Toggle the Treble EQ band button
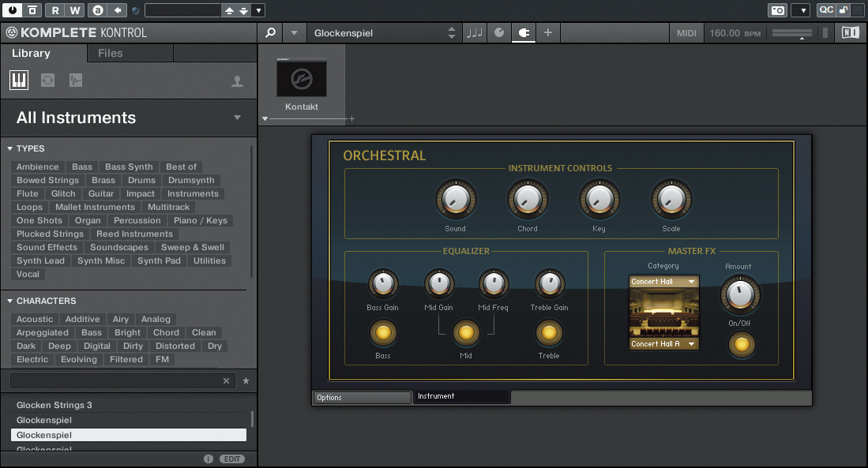This screenshot has width=868, height=468. pyautogui.click(x=549, y=332)
